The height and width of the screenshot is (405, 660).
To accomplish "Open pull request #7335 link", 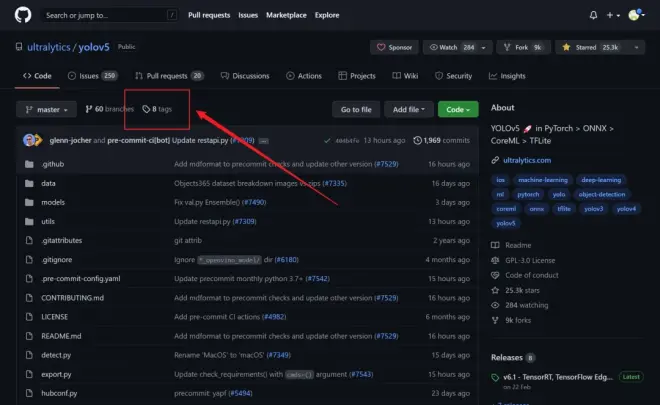I will 335,183.
